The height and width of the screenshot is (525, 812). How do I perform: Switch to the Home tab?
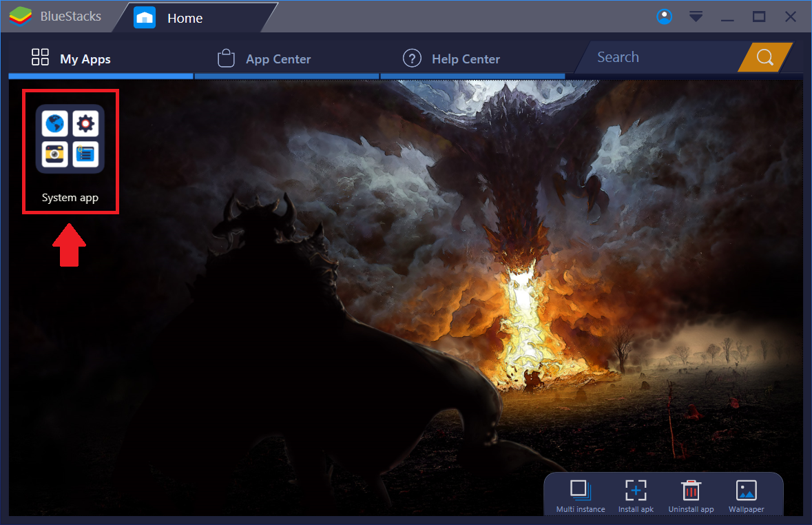coord(196,18)
